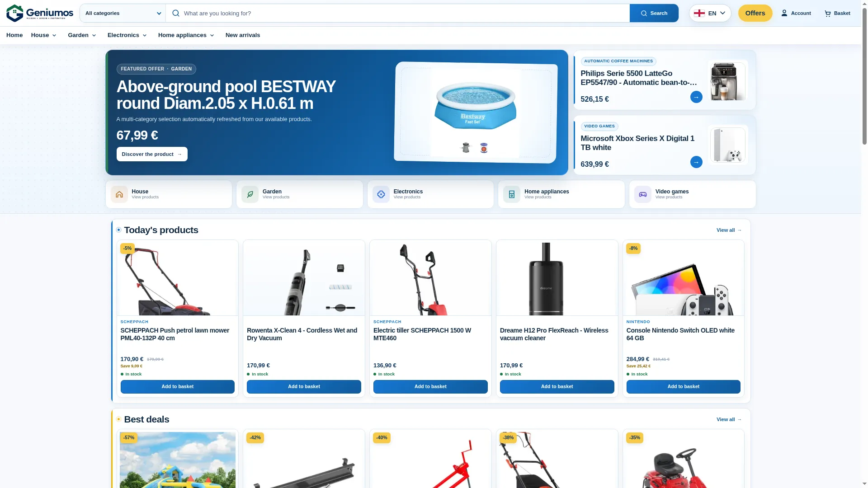Open Electric tiller product image
Image resolution: width=868 pixels, height=488 pixels.
coord(430,279)
